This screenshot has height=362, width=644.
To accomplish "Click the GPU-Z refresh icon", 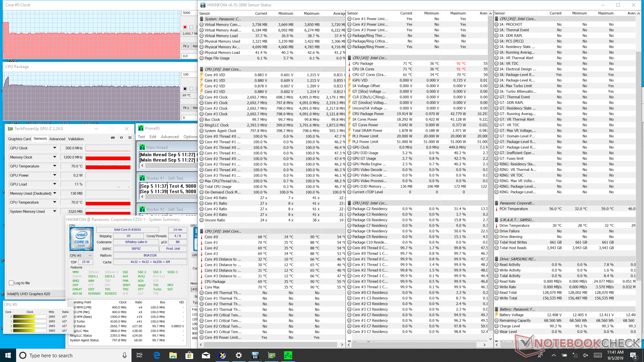I will (121, 138).
